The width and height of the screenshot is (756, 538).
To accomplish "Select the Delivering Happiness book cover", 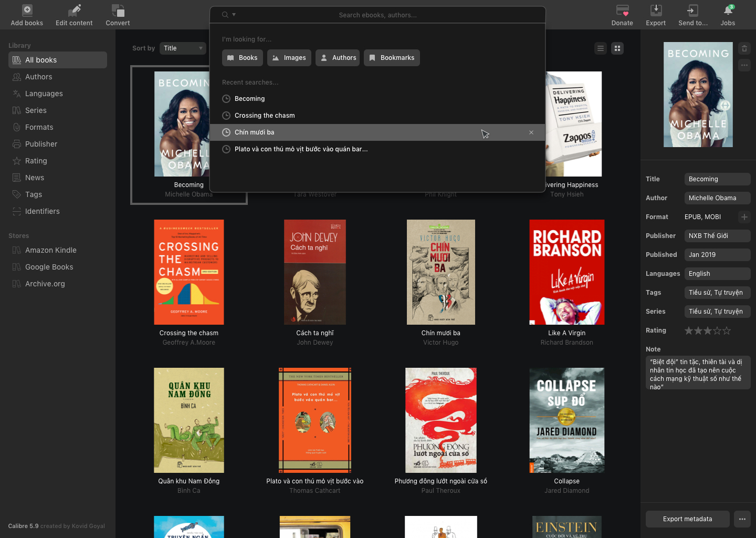I will (x=574, y=124).
